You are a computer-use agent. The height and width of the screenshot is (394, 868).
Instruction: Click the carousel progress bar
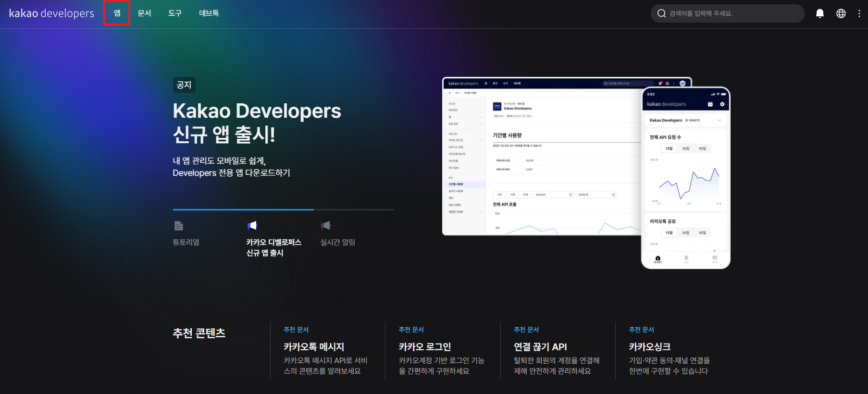[x=284, y=209]
